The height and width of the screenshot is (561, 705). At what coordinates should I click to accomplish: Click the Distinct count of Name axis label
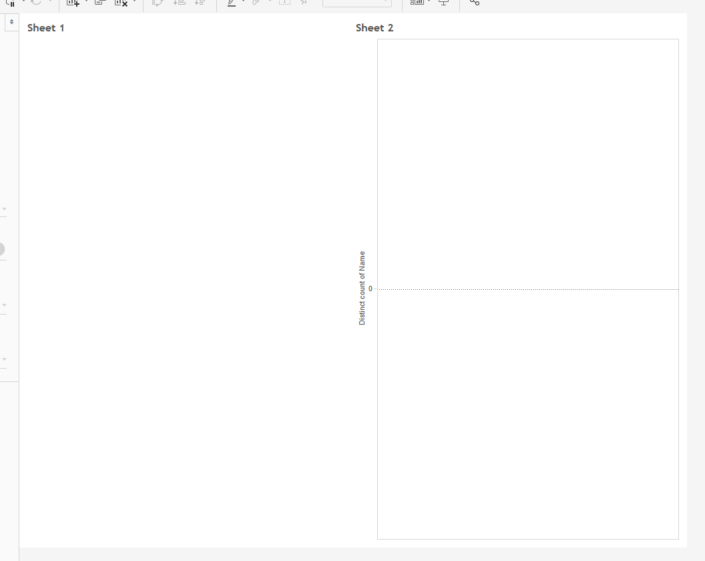[x=362, y=288]
